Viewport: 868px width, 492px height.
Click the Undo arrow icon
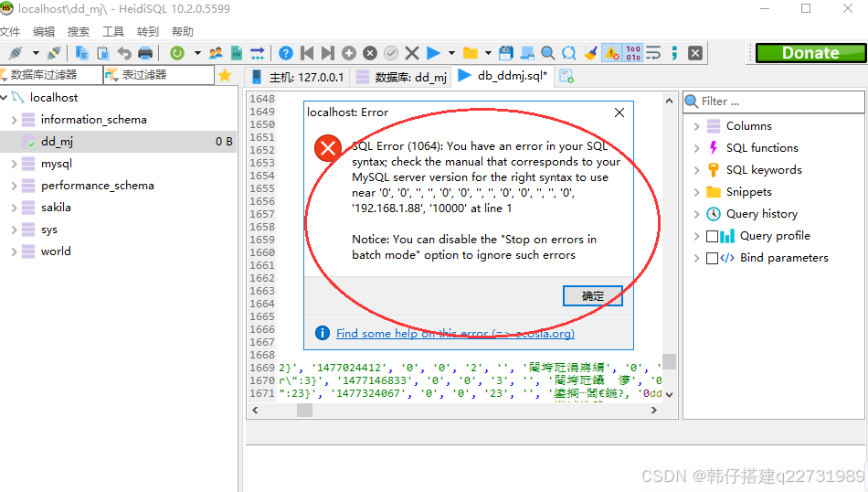click(x=124, y=53)
